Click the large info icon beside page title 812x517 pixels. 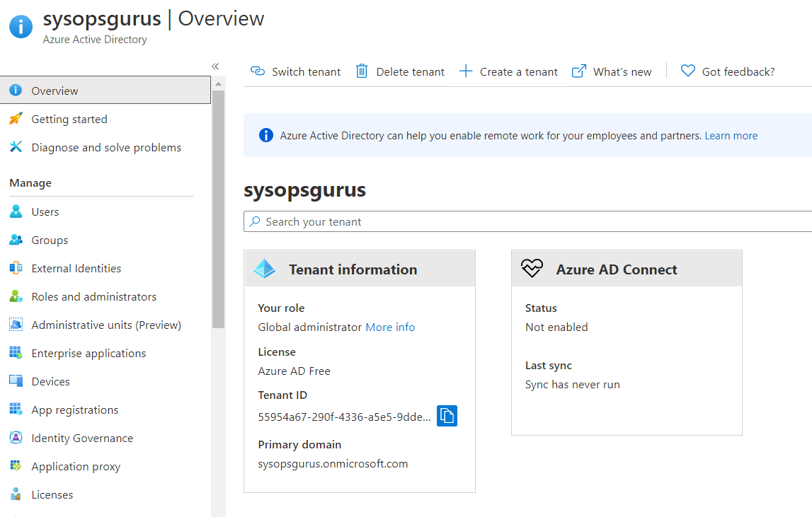click(x=21, y=26)
